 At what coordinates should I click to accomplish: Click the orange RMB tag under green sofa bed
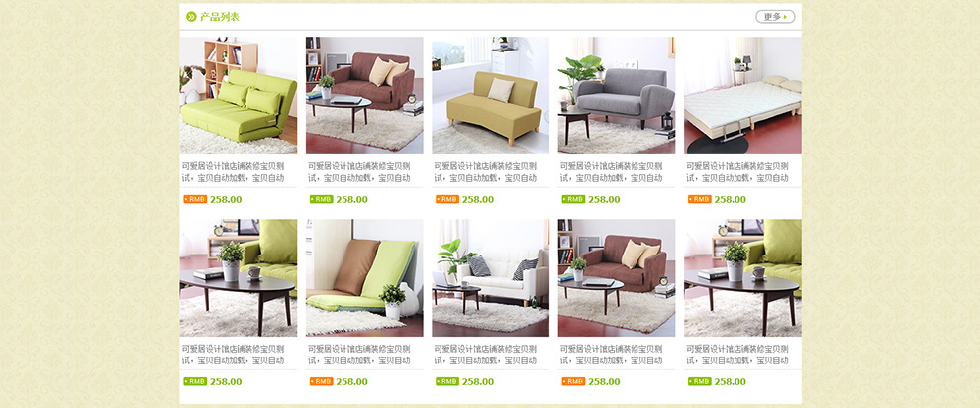(195, 199)
